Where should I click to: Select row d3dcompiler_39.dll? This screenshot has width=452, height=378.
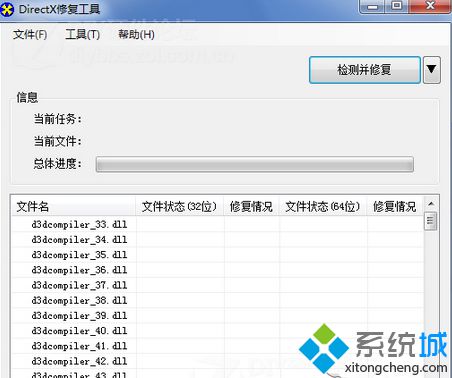218,316
